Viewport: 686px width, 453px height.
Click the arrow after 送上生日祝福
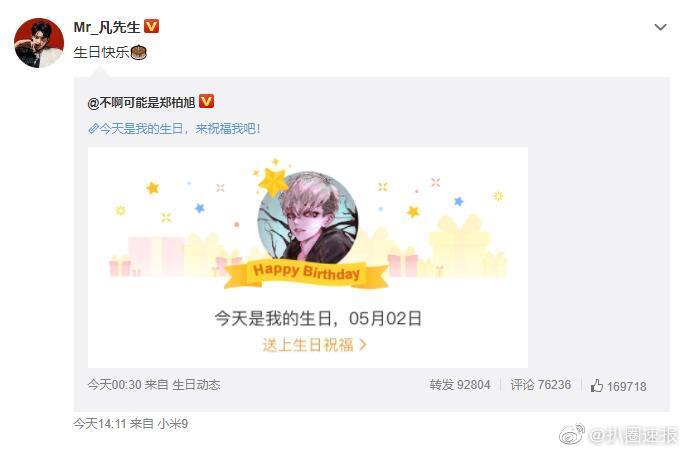click(363, 345)
